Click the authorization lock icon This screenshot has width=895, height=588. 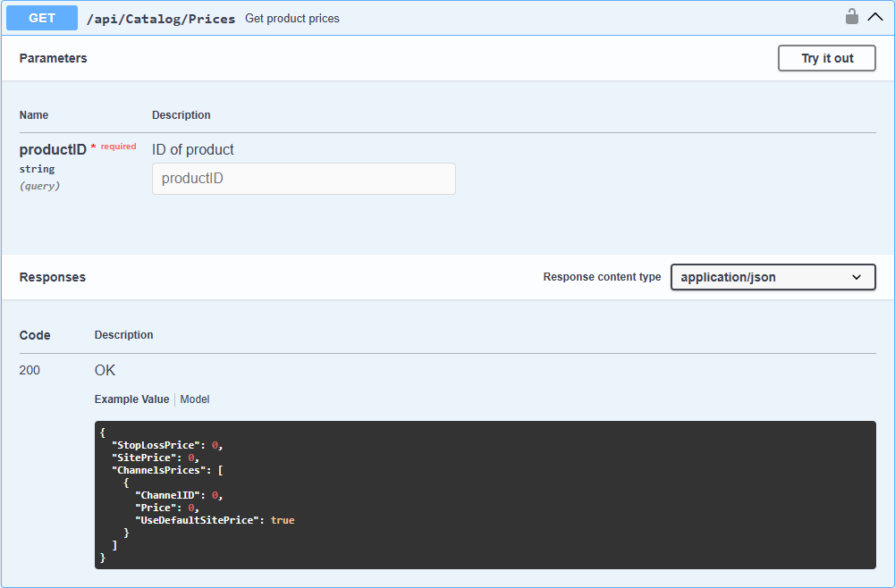point(852,17)
